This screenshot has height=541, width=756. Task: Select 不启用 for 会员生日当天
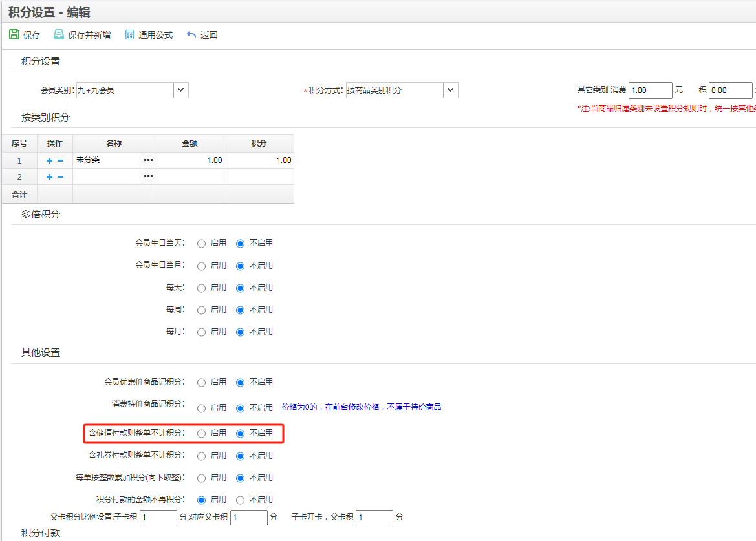coord(240,244)
